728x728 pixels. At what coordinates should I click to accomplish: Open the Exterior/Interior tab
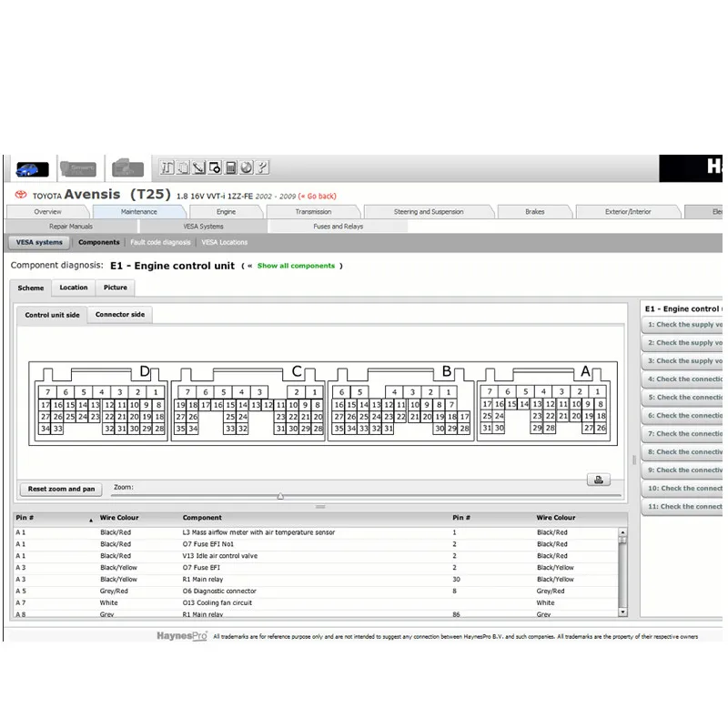pos(628,212)
